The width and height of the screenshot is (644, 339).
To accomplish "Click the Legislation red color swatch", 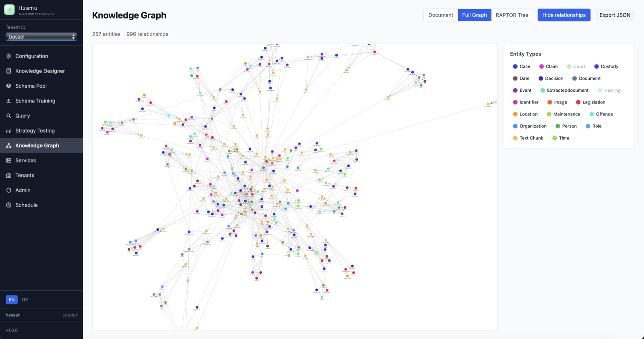I will [x=578, y=102].
